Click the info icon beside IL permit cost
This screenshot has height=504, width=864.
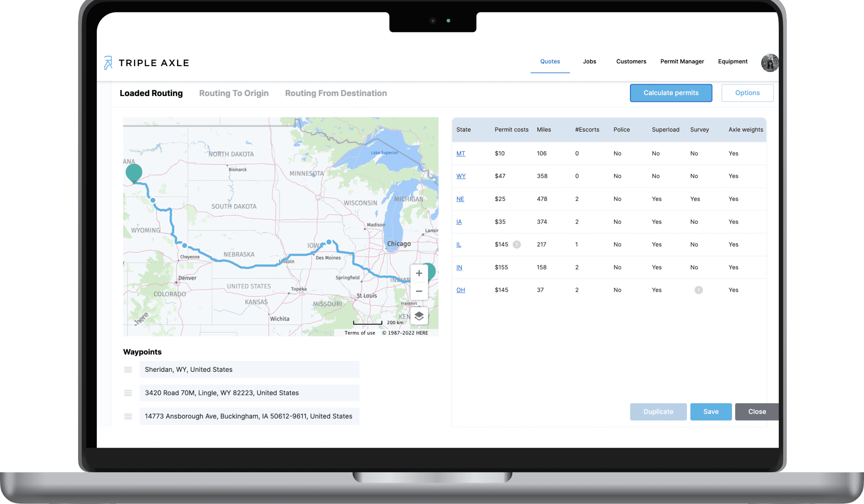tap(516, 245)
